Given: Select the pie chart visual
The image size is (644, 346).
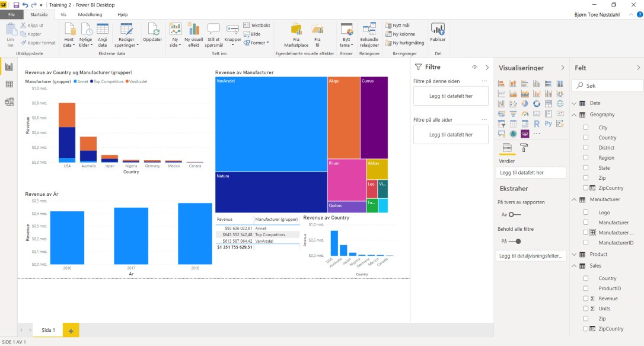Looking at the screenshot, I should pyautogui.click(x=525, y=103).
